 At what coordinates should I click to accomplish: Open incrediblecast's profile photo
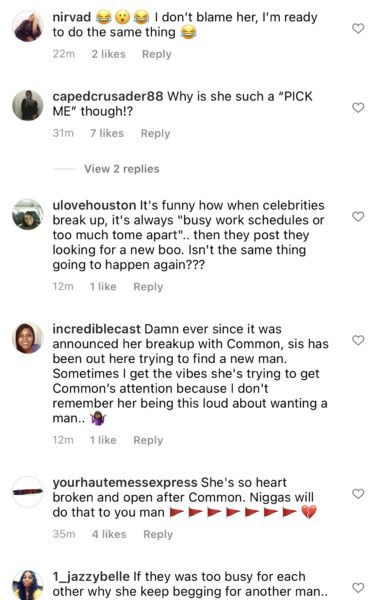[28, 338]
